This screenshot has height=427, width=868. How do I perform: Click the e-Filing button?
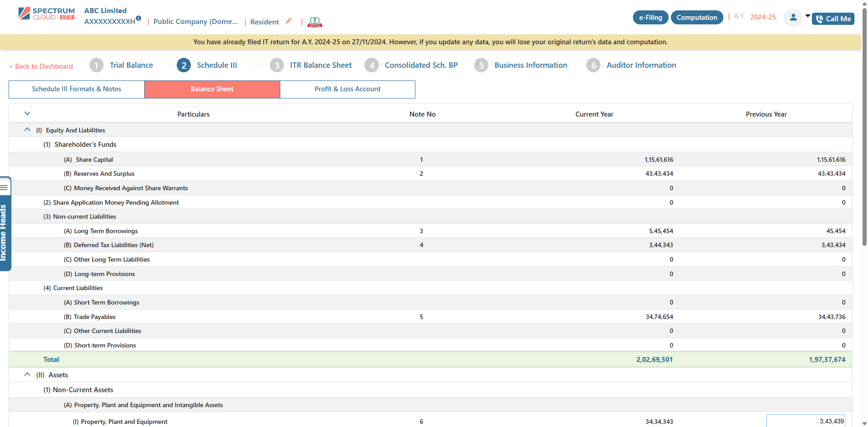point(650,18)
